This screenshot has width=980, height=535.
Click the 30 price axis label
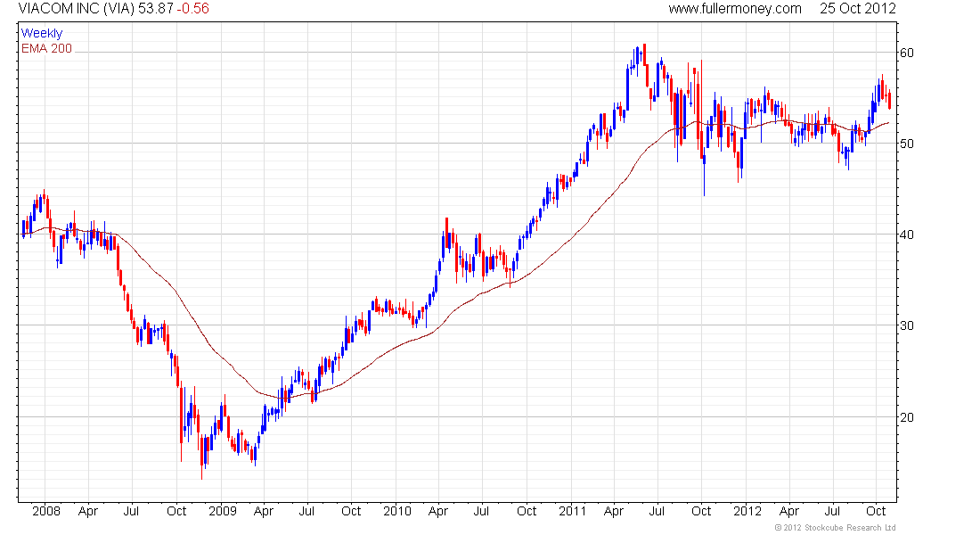906,325
